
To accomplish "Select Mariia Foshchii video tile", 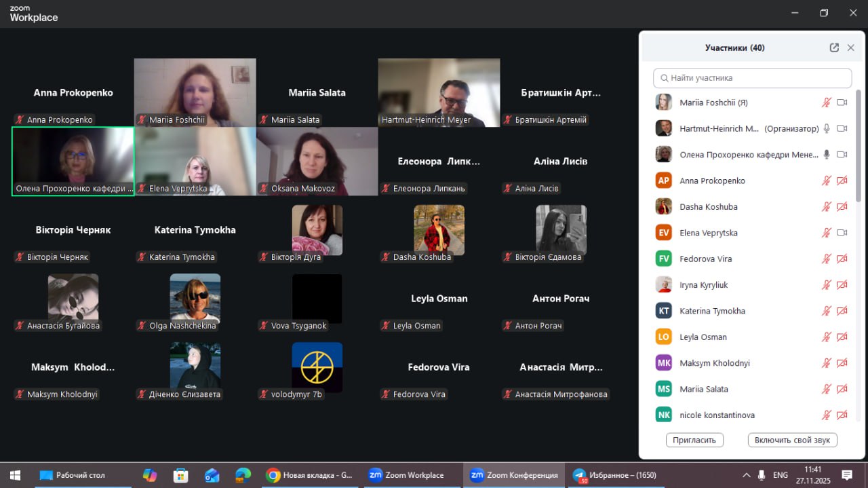I will pyautogui.click(x=195, y=92).
